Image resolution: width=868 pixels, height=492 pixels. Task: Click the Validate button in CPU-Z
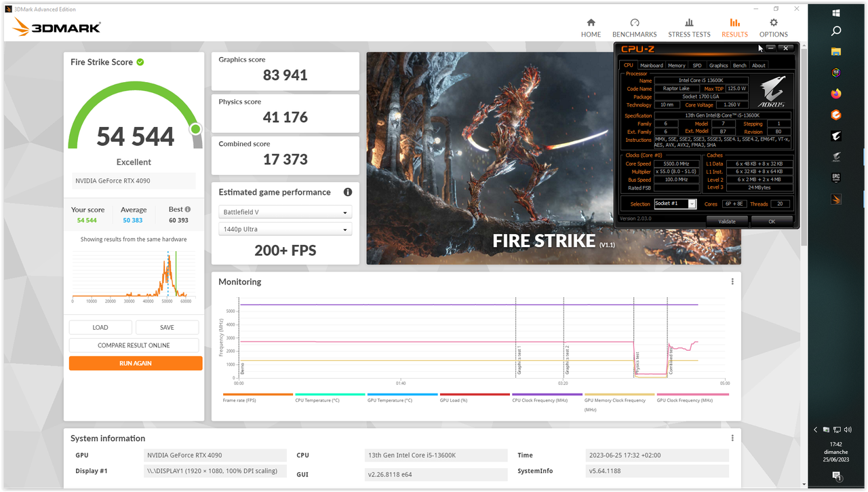[727, 221]
